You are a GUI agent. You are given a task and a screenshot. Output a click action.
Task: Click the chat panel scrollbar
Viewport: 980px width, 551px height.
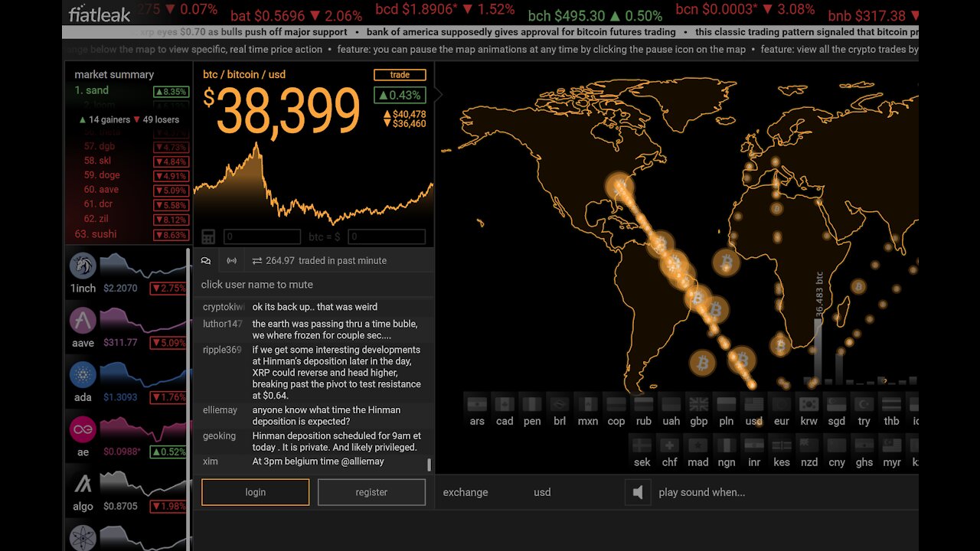pos(429,465)
